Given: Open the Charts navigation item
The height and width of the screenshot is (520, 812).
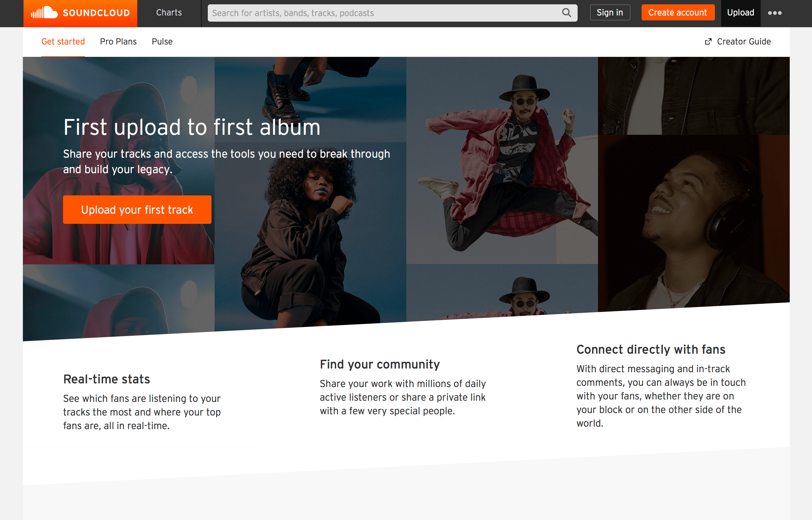Looking at the screenshot, I should [169, 13].
